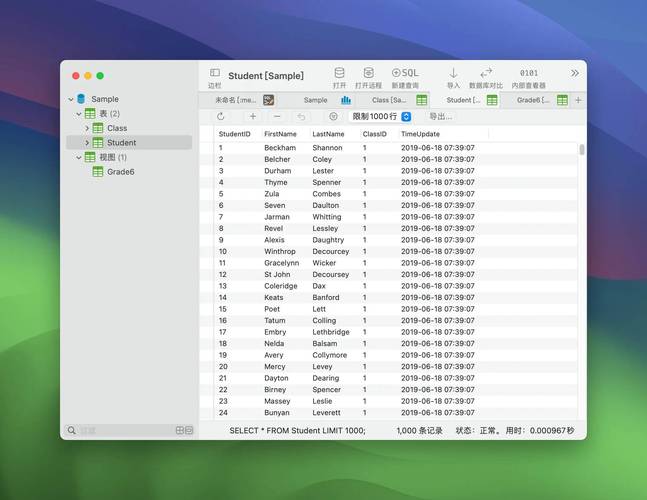This screenshot has width=647, height=500.
Task: Create a new SQL query (新建查询)
Action: (405, 73)
